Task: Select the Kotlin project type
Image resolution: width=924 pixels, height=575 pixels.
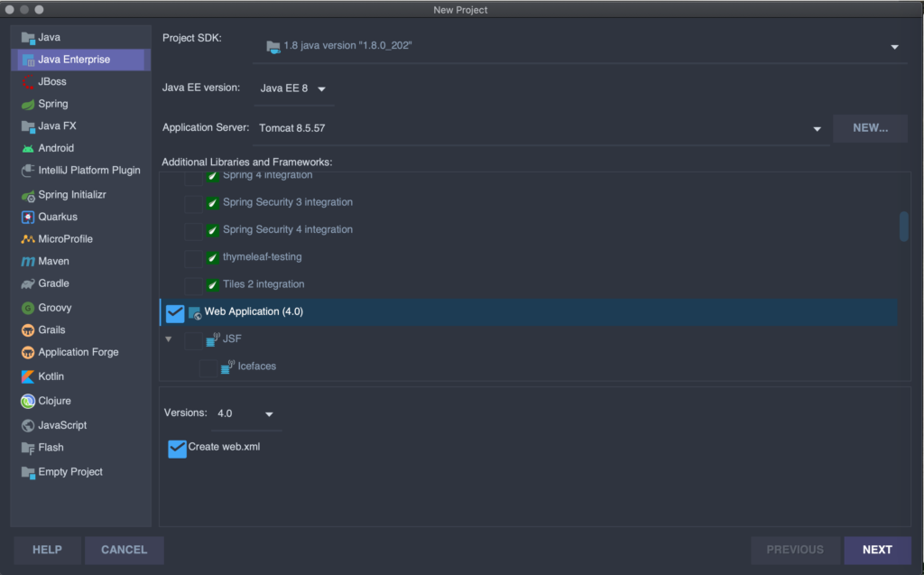Action: tap(80, 376)
